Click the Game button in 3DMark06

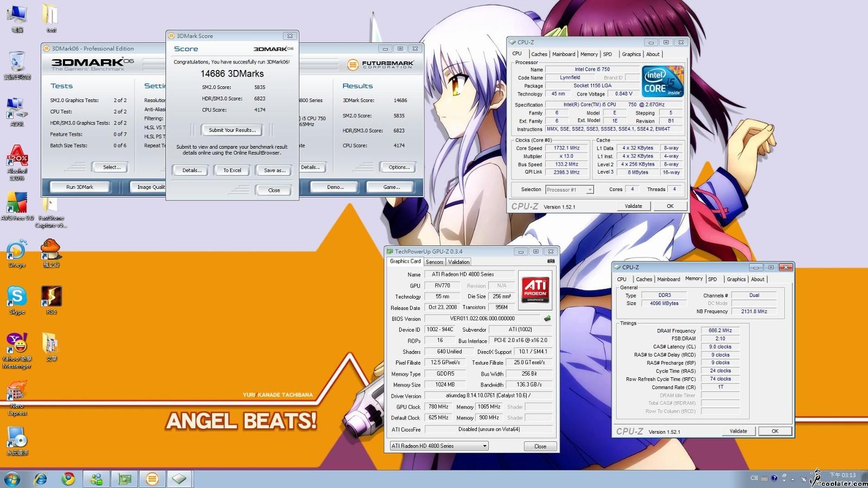(392, 187)
